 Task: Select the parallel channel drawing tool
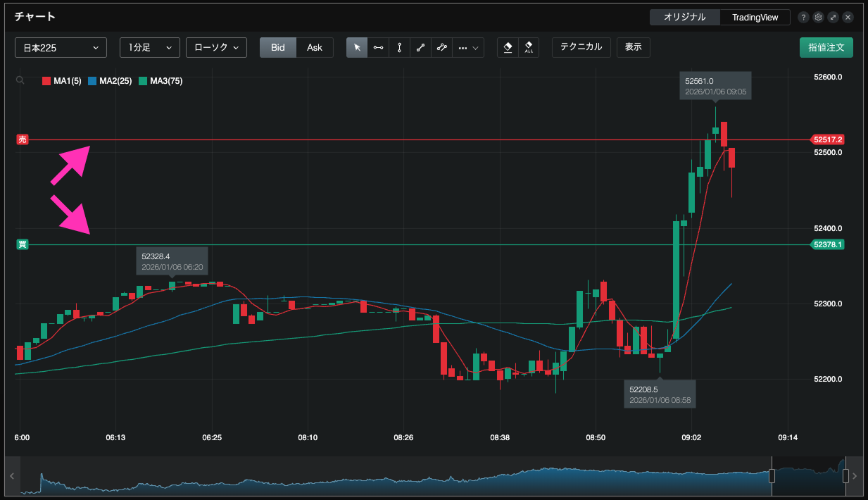coord(441,48)
